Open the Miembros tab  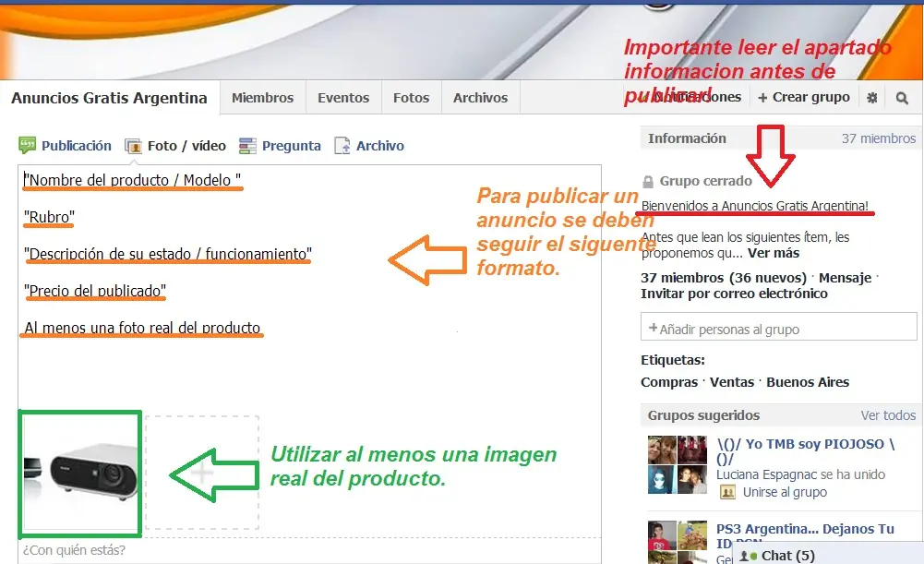coord(263,98)
